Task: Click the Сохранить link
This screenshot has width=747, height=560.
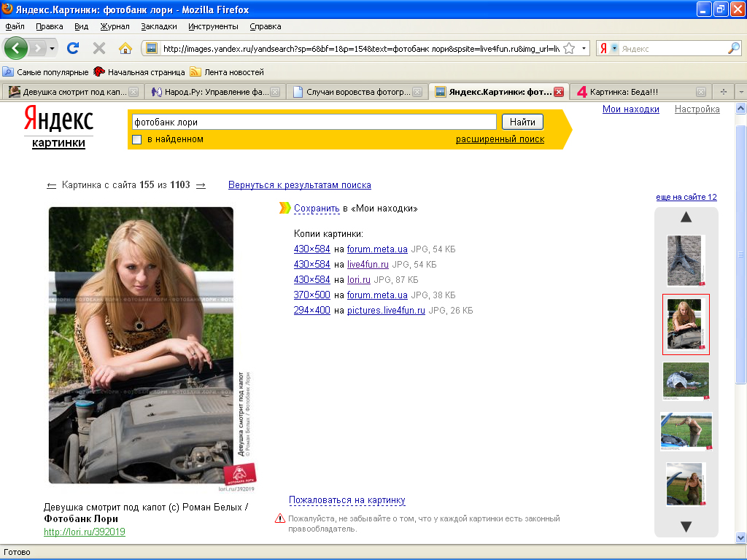Action: 317,209
